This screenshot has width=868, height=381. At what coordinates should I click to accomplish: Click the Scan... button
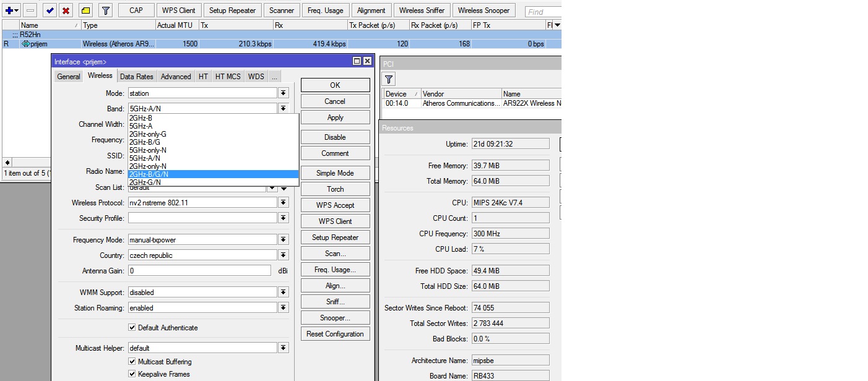point(335,254)
